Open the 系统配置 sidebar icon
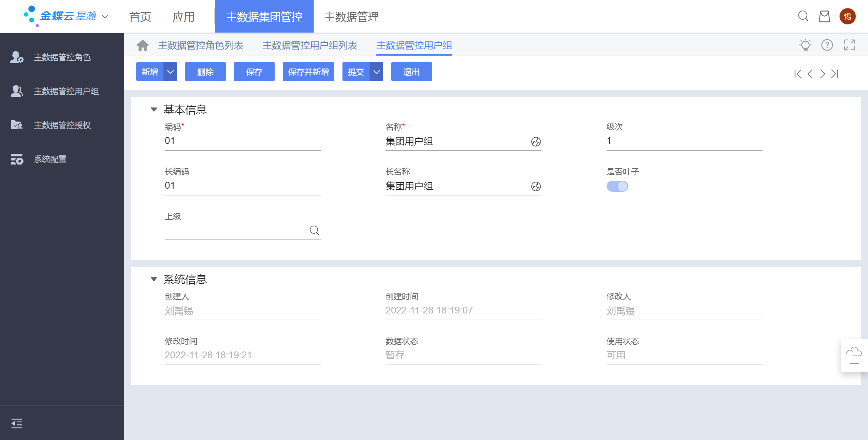 17,159
